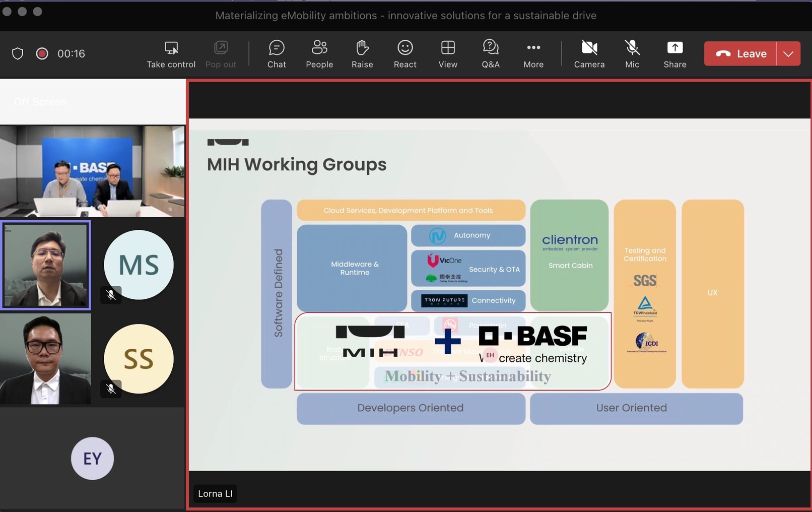Open the Chat panel
Viewport: 812px width, 512px height.
click(276, 53)
